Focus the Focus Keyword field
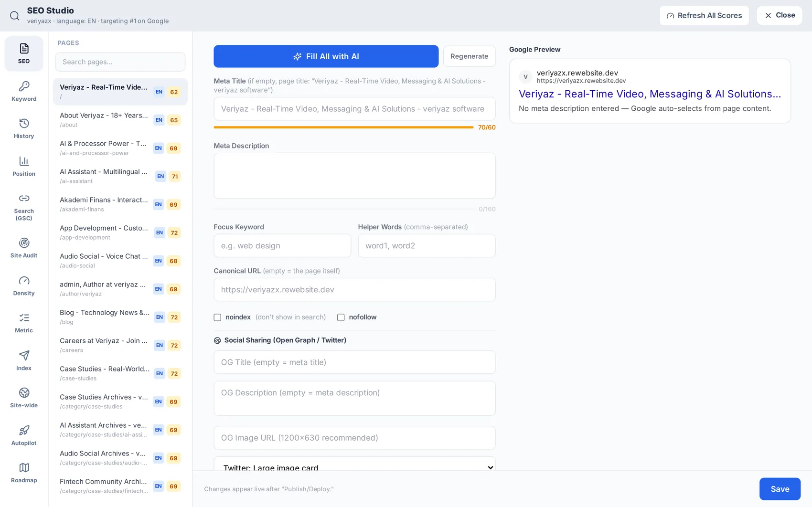Viewport: 812px width, 507px height. [x=282, y=246]
